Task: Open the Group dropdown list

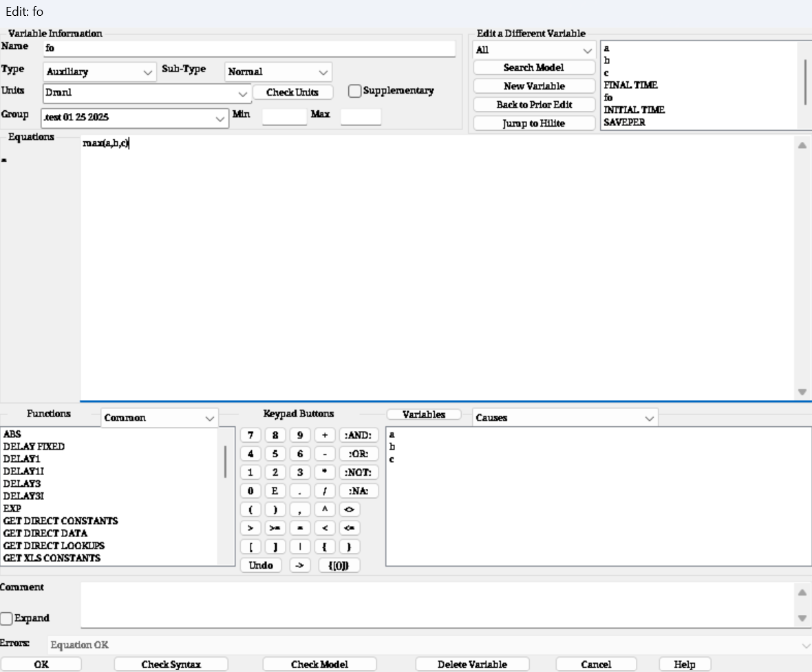Action: [135, 118]
